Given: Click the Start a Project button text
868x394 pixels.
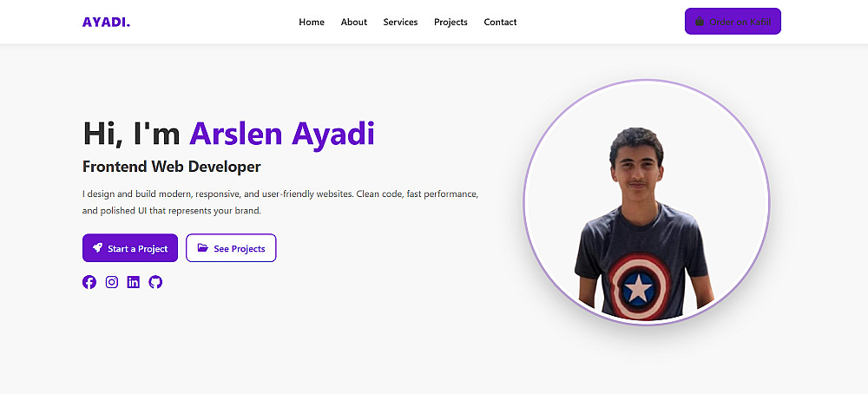Looking at the screenshot, I should pos(138,249).
